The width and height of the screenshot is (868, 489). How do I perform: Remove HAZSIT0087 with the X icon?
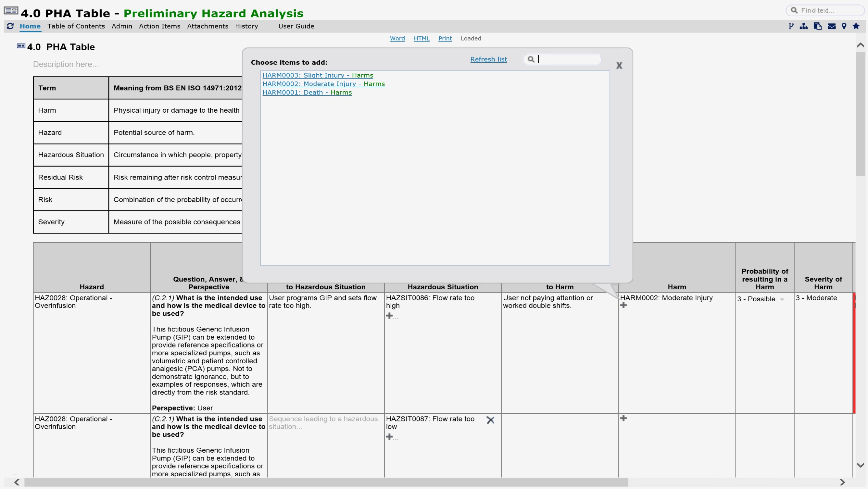click(x=490, y=420)
